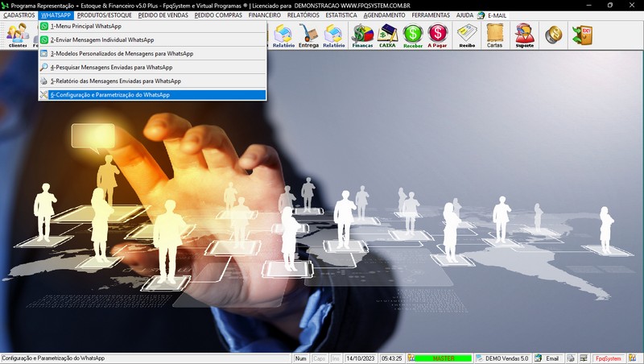
Task: Minimize the application window
Action: coord(588,6)
